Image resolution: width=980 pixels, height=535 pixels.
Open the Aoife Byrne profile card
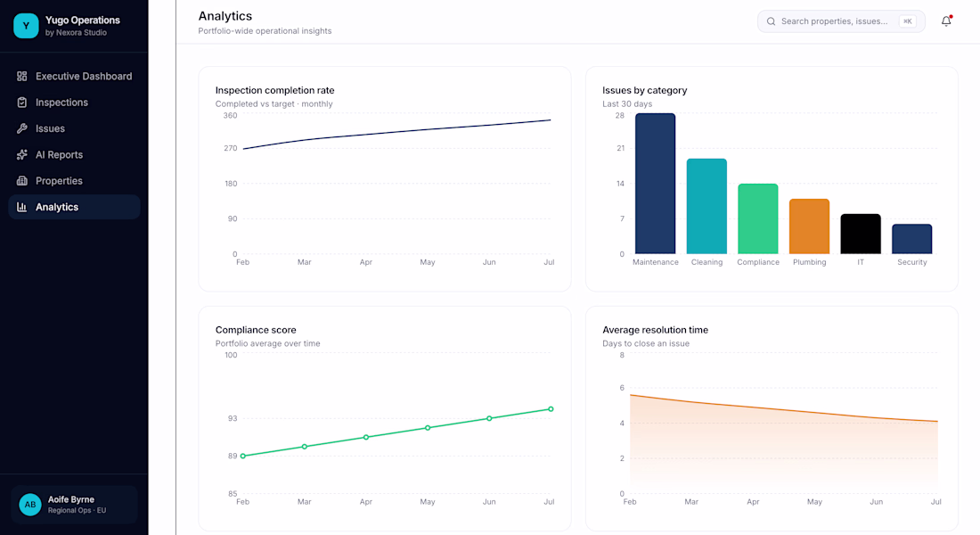(x=74, y=505)
